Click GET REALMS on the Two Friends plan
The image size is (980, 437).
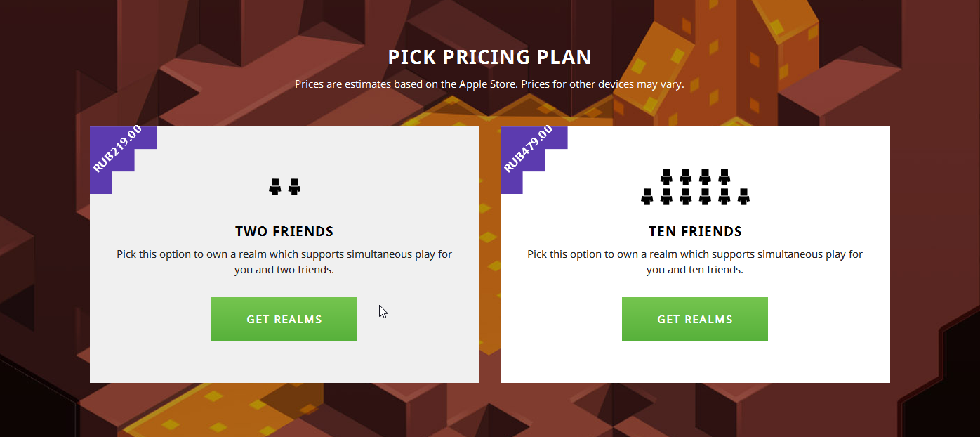(284, 318)
